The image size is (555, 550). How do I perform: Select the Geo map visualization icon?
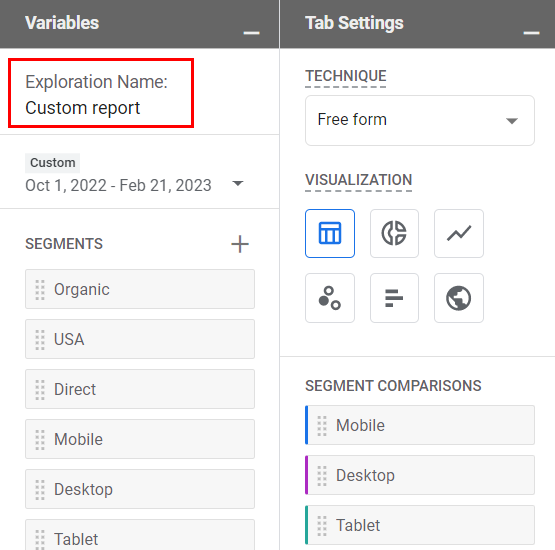(x=459, y=298)
